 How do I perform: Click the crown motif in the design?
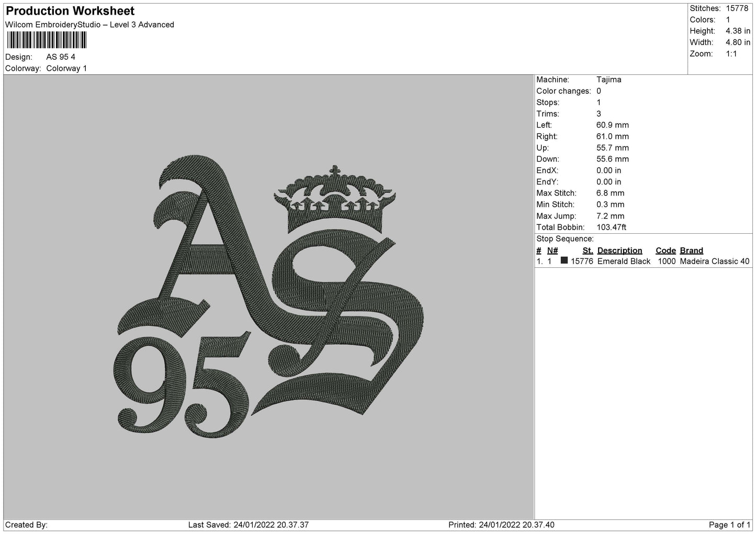(335, 198)
